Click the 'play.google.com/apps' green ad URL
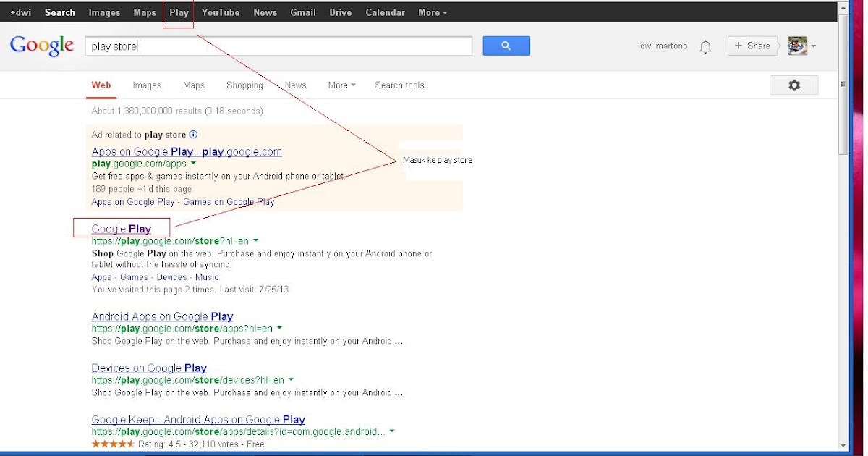Screen dimensions: 868x456 [139, 164]
